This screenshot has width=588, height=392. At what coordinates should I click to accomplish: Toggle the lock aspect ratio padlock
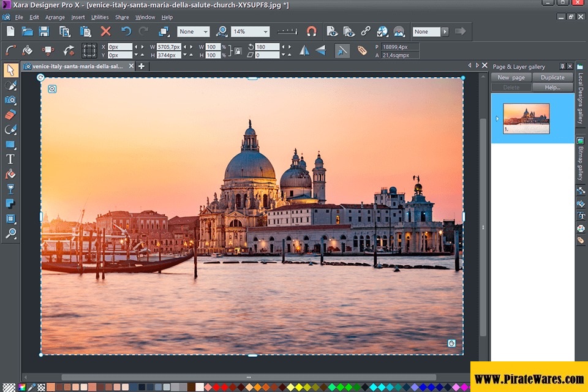pos(238,51)
